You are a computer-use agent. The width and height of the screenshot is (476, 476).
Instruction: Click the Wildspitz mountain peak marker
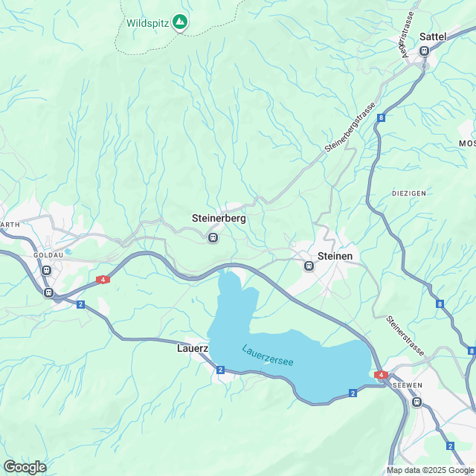tap(180, 22)
